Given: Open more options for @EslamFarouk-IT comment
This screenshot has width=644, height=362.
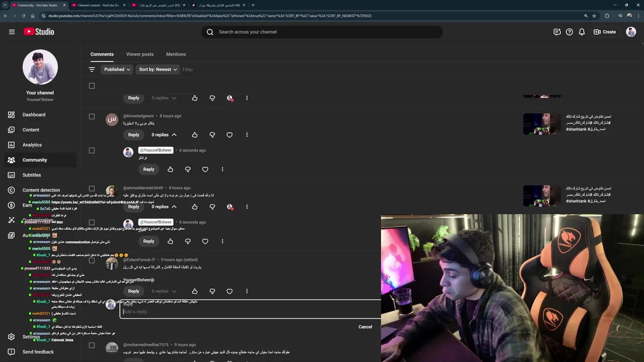Looking at the screenshot, I should 247,291.
